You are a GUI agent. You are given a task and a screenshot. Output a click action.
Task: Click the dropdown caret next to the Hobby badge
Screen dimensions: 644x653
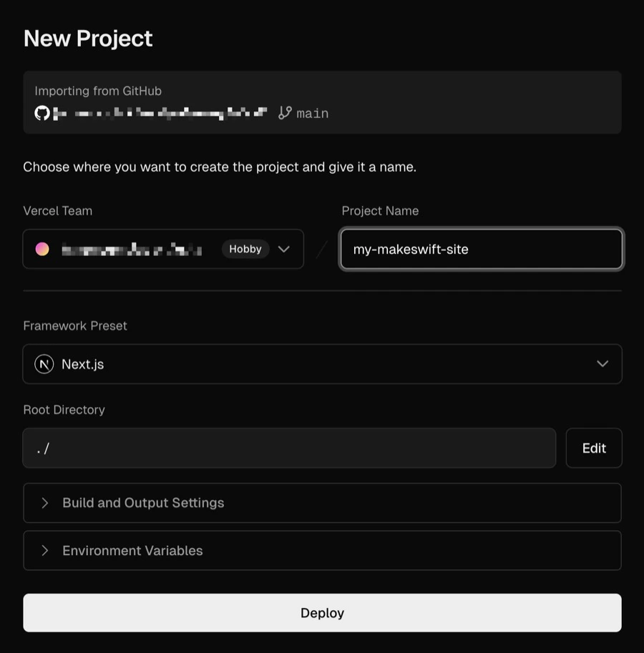[283, 249]
